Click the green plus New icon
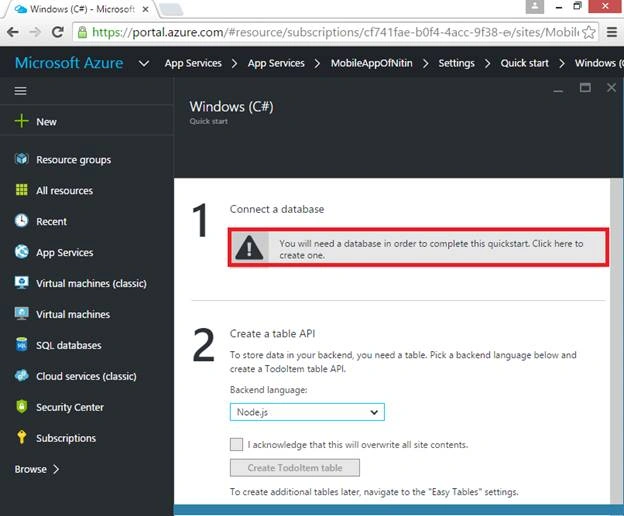This screenshot has height=516, width=624. pyautogui.click(x=21, y=121)
